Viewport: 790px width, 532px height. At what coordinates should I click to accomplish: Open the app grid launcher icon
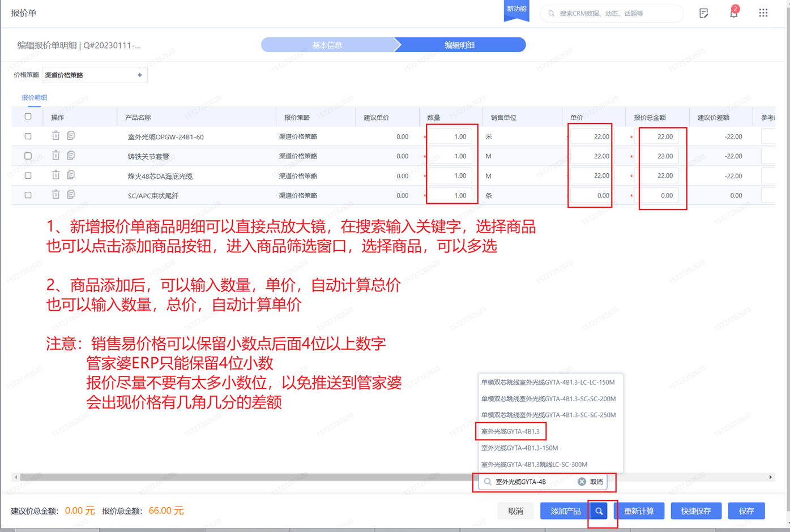coord(763,13)
